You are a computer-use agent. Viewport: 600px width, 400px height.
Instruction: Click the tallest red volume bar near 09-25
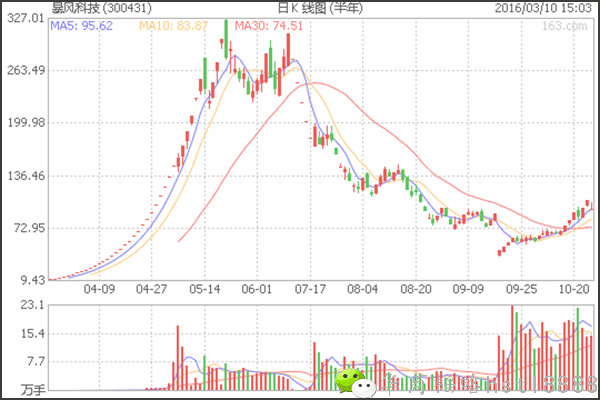click(x=512, y=348)
